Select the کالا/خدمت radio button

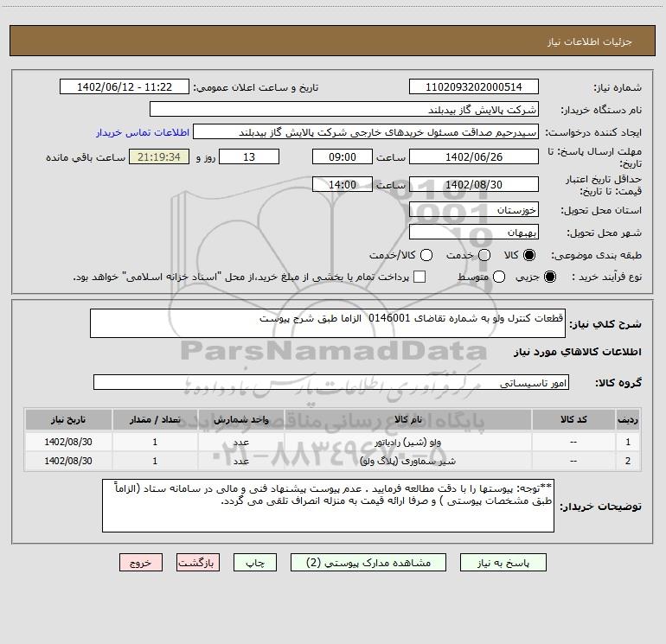point(426,255)
